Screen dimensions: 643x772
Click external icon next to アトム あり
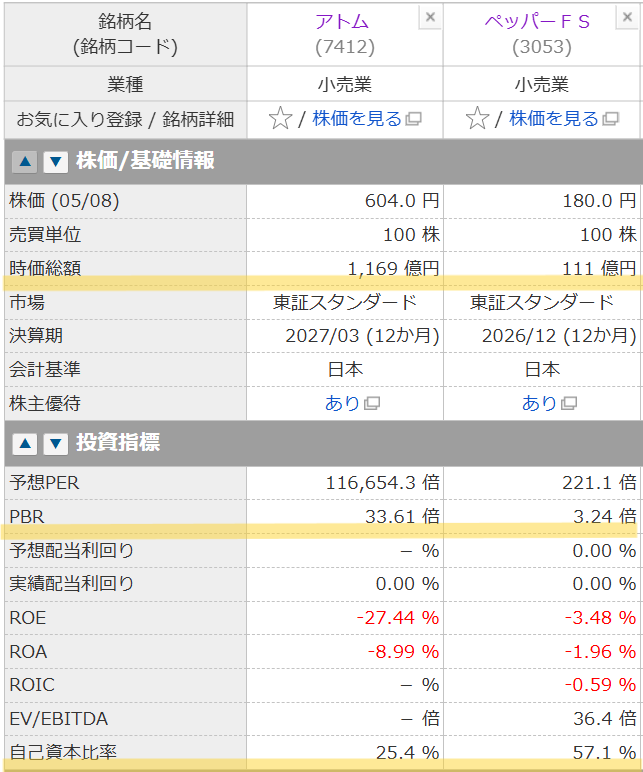[x=372, y=404]
